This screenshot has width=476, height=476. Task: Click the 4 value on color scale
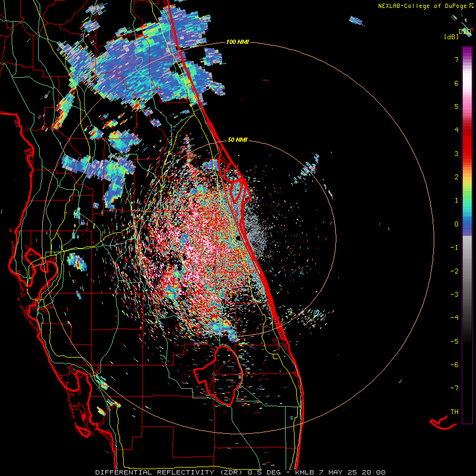pos(456,130)
